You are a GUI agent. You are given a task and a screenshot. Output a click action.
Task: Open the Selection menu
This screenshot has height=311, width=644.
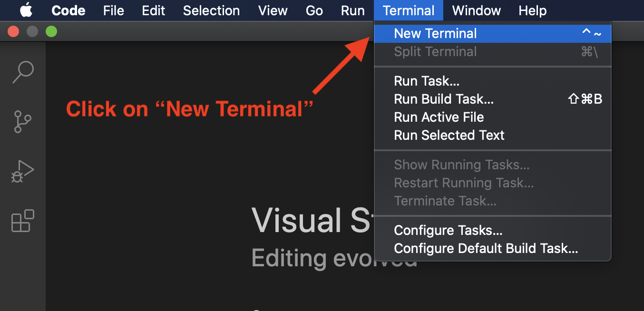211,10
